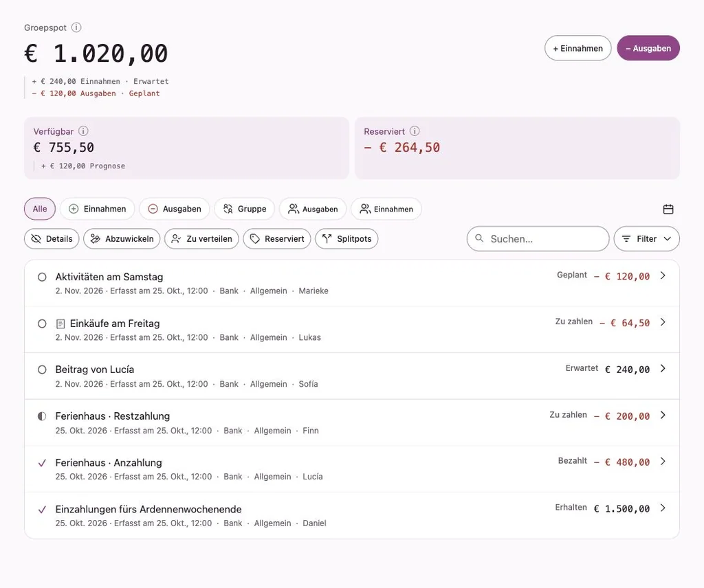Click the − € 480,00 amount

[x=621, y=462]
